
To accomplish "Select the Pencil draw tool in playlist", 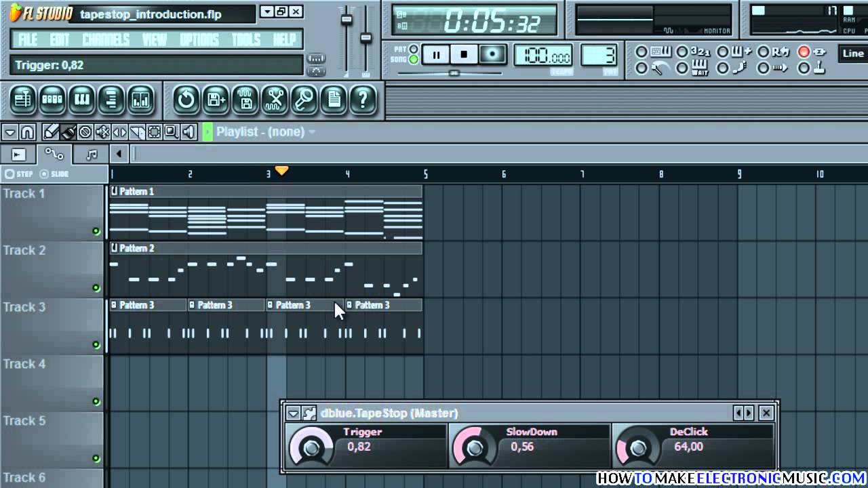I will pyautogui.click(x=51, y=131).
